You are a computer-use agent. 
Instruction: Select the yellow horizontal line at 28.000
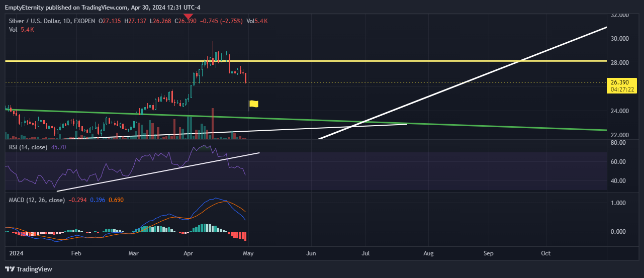pyautogui.click(x=306, y=61)
